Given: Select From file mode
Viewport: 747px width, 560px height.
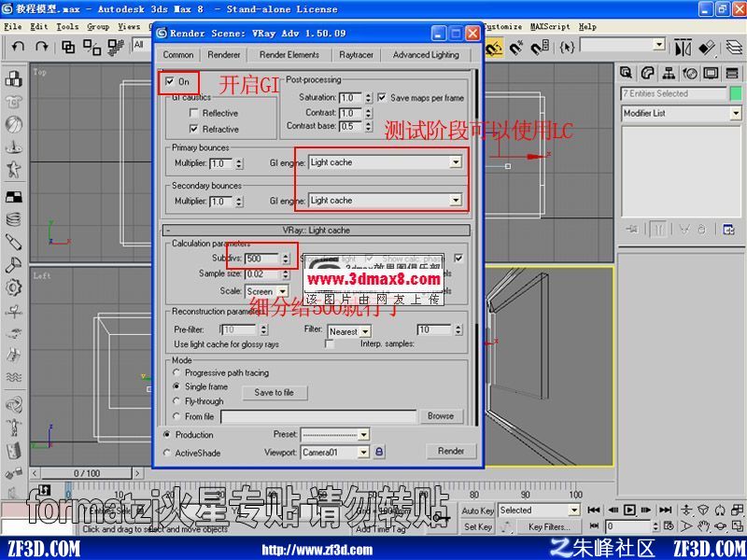Looking at the screenshot, I should [x=176, y=416].
